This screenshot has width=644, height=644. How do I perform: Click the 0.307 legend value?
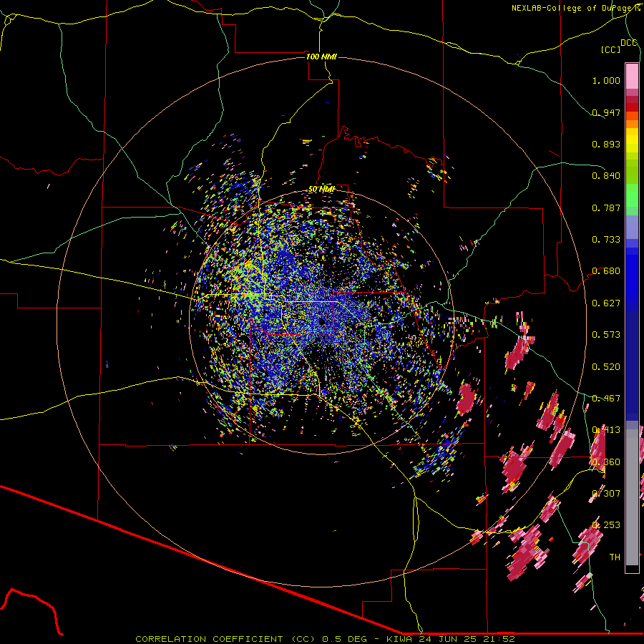click(606, 494)
